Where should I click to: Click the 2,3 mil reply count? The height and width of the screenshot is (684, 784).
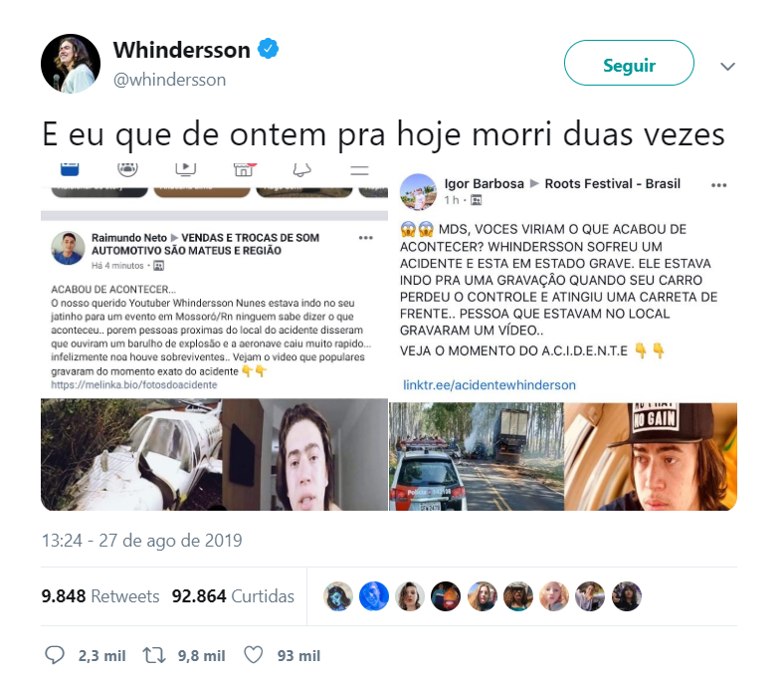tap(102, 656)
